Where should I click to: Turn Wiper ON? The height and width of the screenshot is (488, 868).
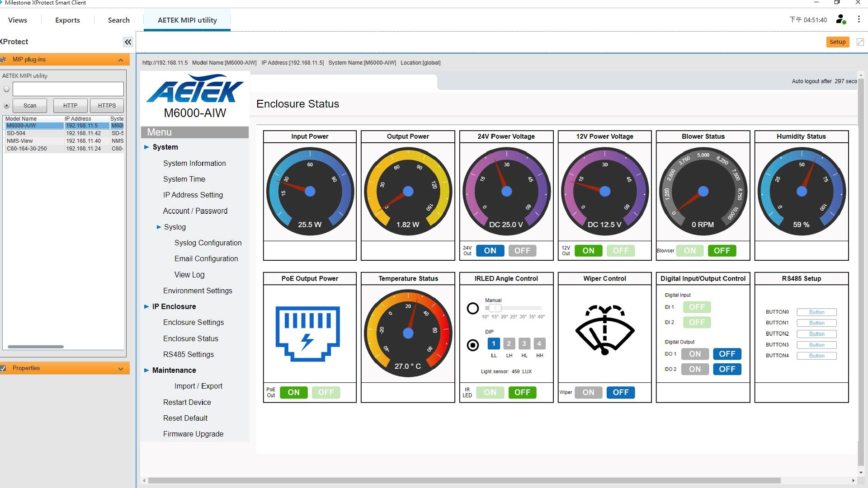pyautogui.click(x=588, y=392)
